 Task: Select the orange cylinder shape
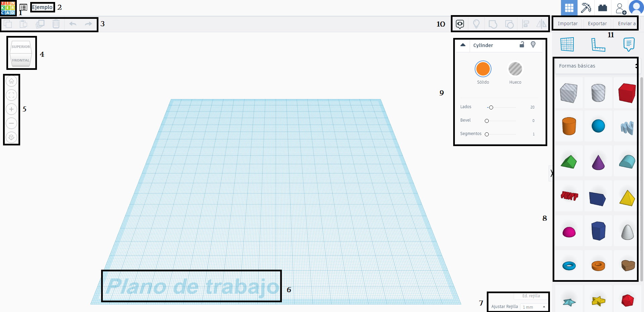click(569, 126)
